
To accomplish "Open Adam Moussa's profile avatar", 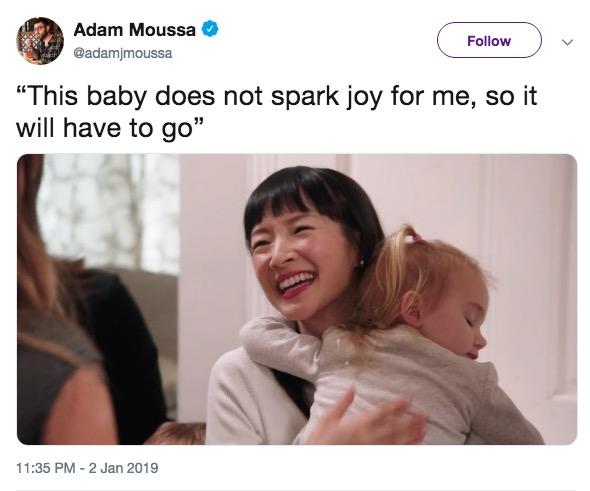I will tap(40, 41).
